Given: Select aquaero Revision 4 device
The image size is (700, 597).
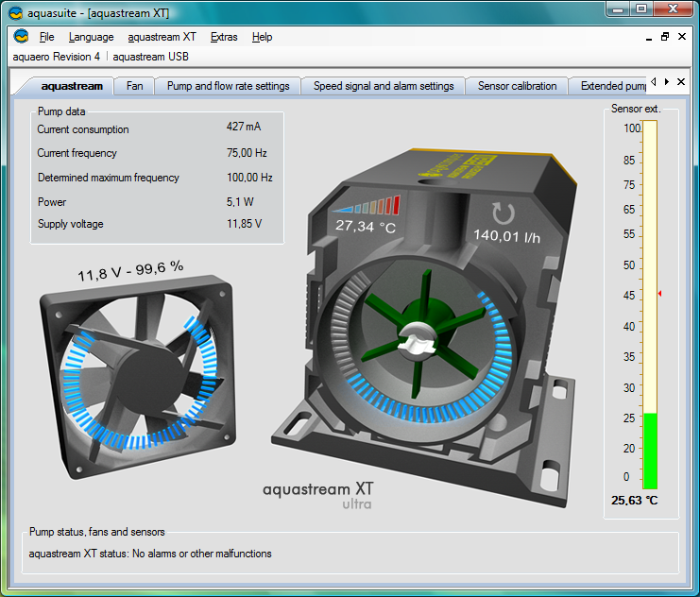Looking at the screenshot, I should (57, 57).
